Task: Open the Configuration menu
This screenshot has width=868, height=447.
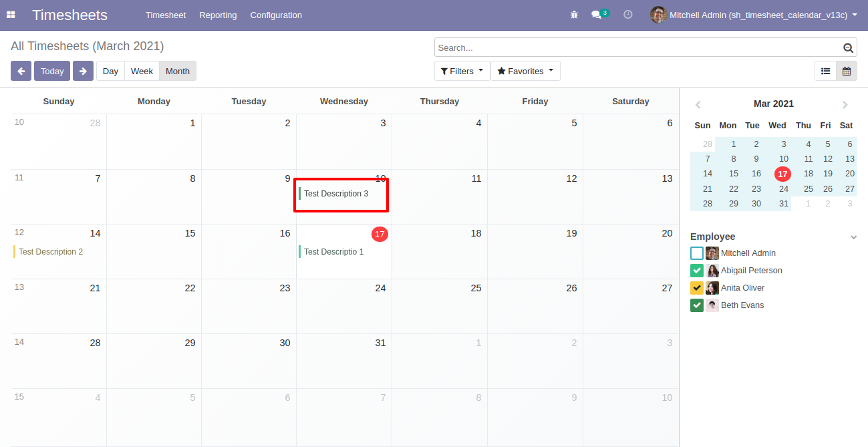Action: (x=276, y=15)
